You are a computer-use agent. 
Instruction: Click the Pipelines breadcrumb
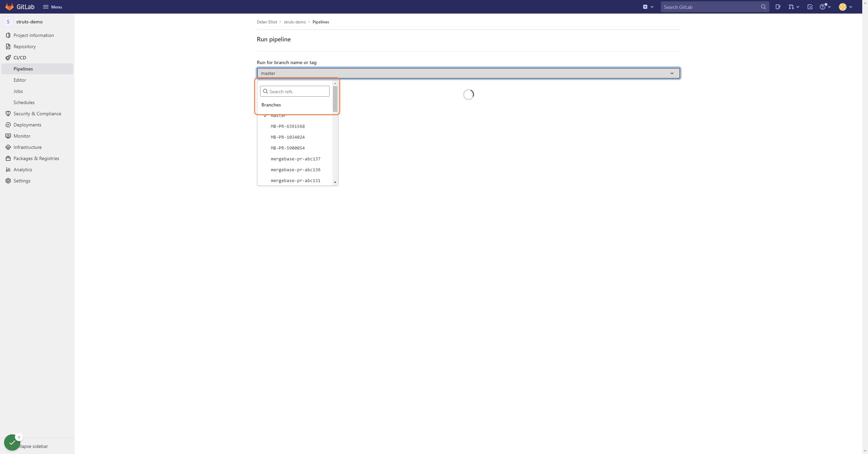pos(321,22)
